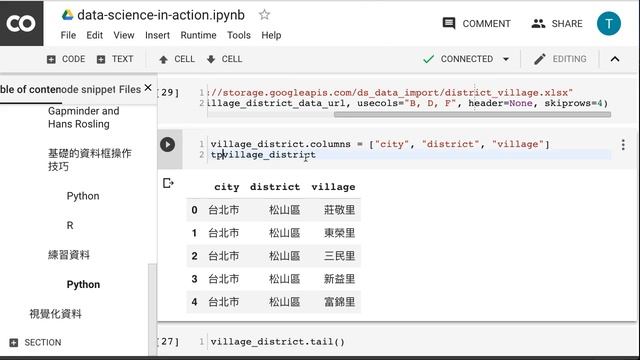Star the data-science-in-action notebook
640x360 pixels.
pyautogui.click(x=264, y=15)
